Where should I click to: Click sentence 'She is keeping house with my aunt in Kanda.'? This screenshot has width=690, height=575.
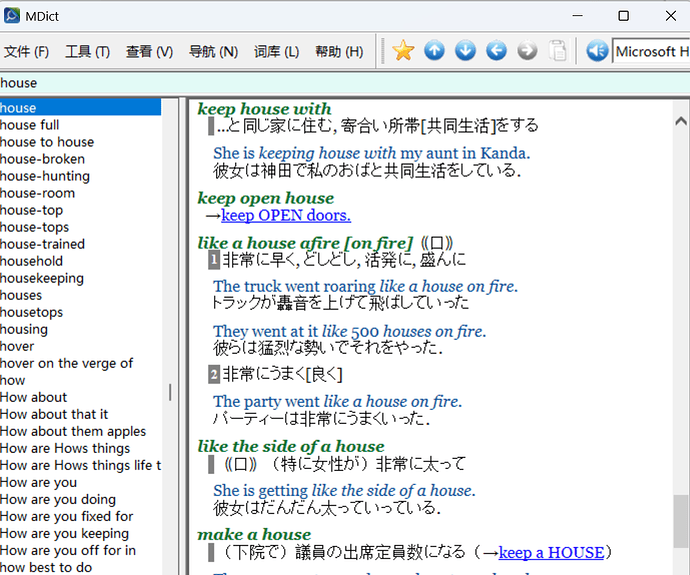point(372,153)
